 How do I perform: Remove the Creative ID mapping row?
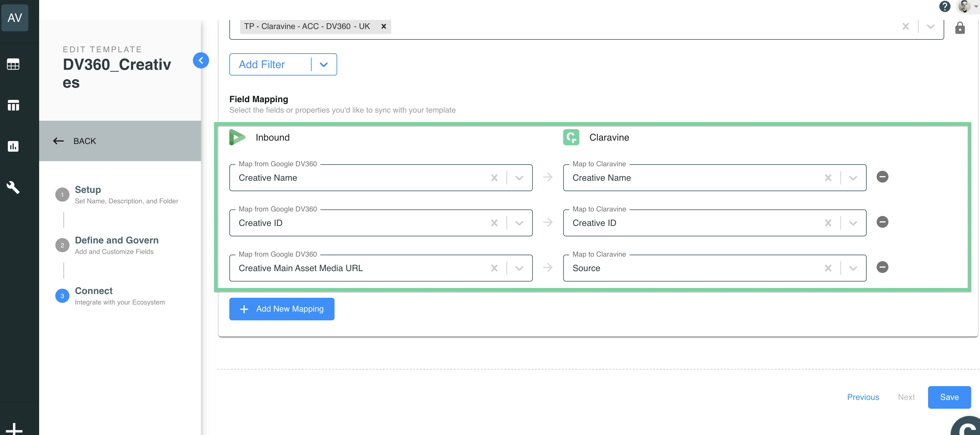(x=883, y=222)
